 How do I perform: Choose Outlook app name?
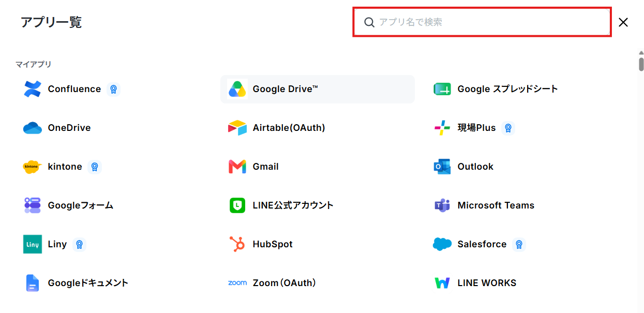(x=476, y=167)
